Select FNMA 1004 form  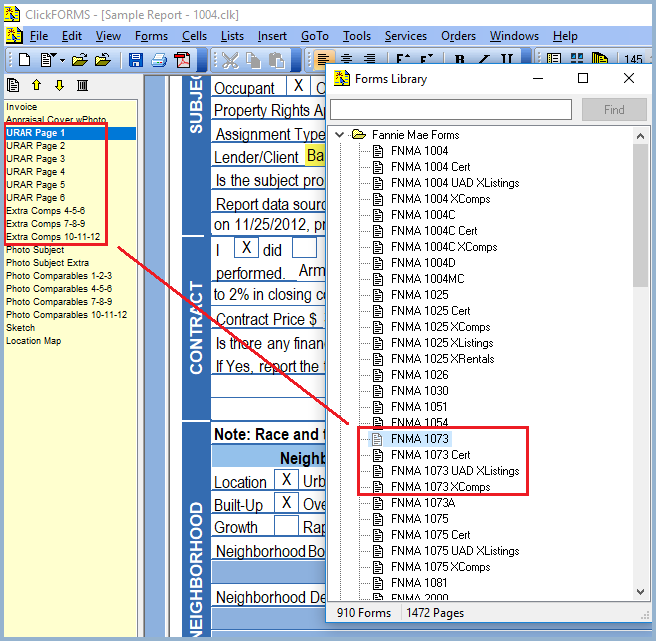pos(419,151)
